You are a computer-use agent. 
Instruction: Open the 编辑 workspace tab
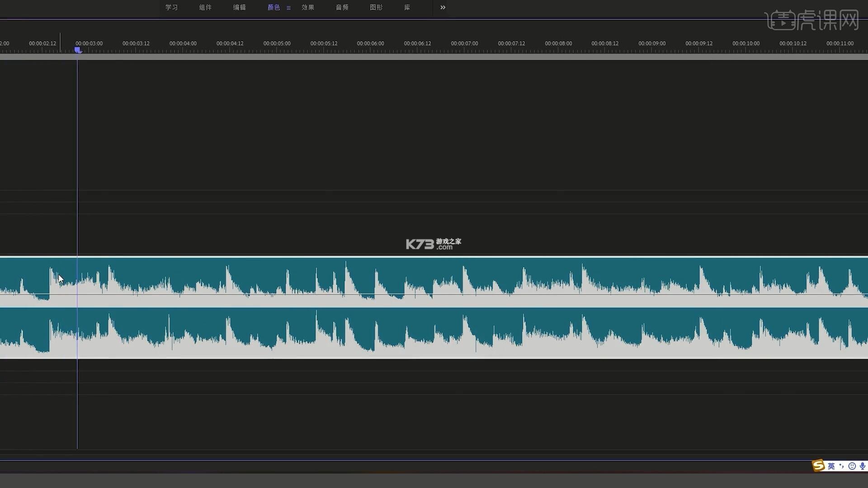tap(240, 7)
